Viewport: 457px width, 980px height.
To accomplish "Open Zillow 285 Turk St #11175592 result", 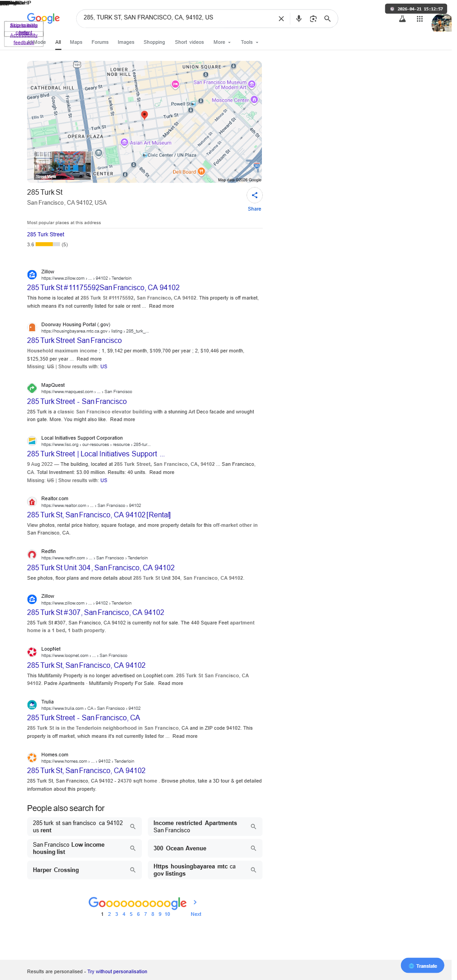I will tap(103, 287).
